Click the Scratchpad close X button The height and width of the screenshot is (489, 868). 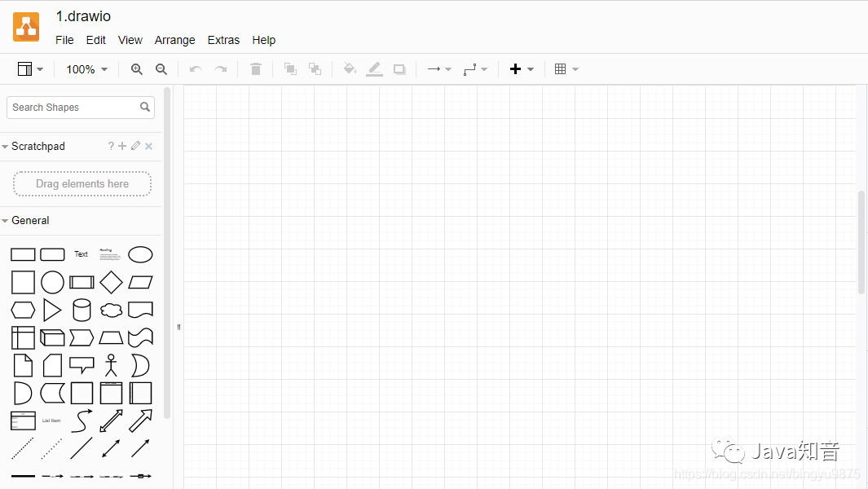pos(148,147)
